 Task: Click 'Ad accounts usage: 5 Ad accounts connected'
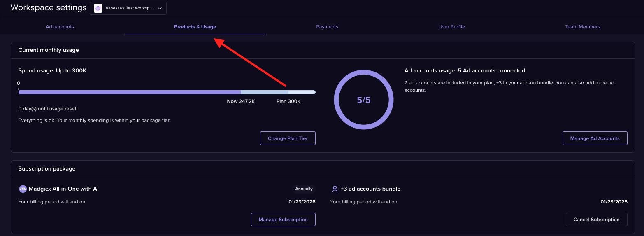tap(465, 71)
